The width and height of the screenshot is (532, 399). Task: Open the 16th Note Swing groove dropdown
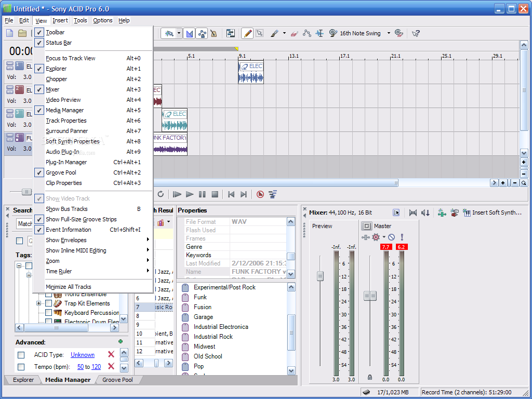click(389, 33)
